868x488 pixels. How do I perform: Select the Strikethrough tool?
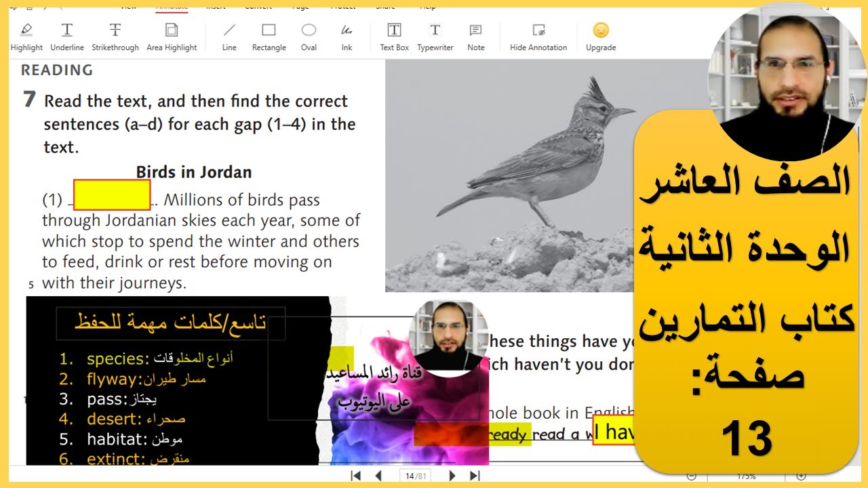(x=115, y=37)
